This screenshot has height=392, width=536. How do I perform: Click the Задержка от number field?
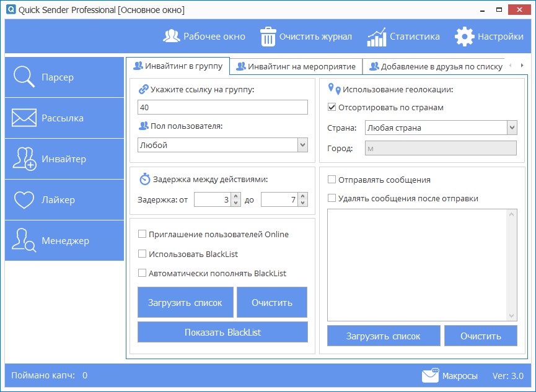click(213, 199)
